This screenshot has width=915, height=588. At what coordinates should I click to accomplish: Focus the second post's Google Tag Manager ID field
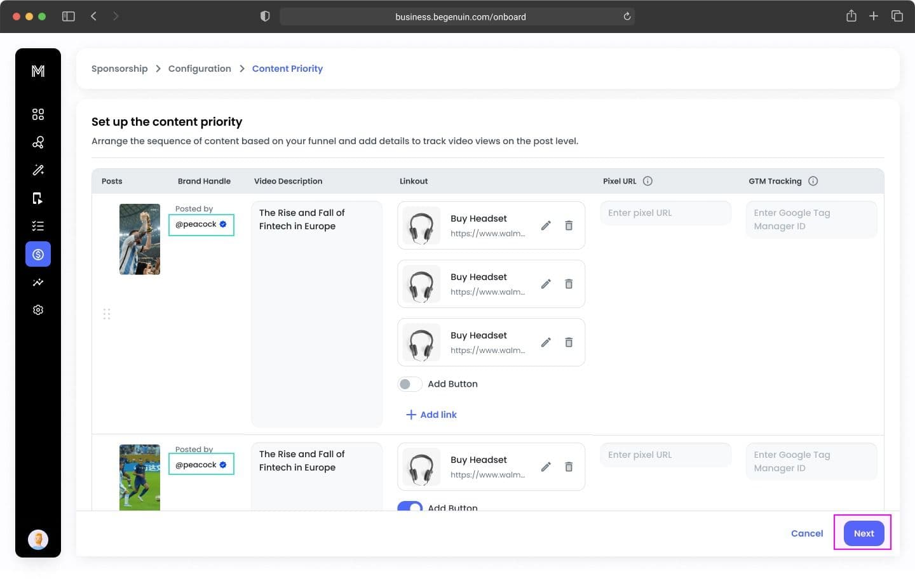(x=811, y=462)
